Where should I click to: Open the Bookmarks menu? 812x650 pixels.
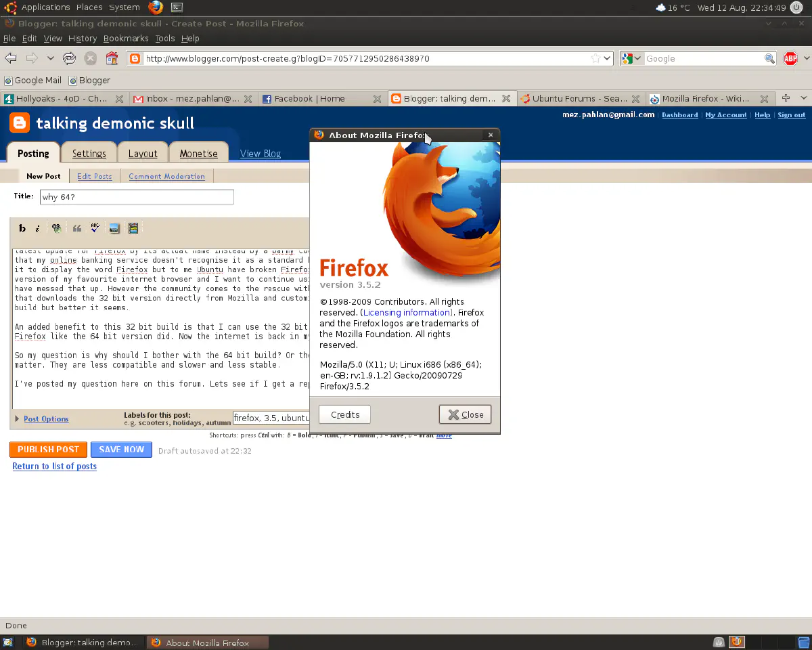coord(126,39)
